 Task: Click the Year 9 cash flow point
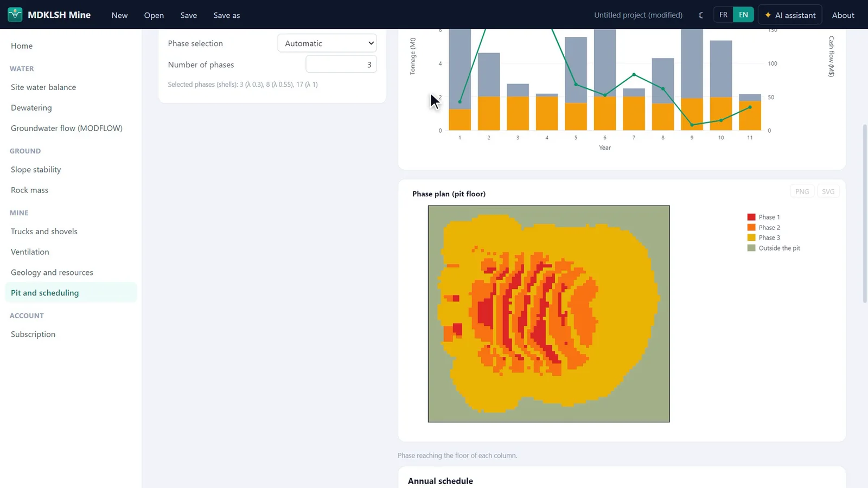(692, 125)
